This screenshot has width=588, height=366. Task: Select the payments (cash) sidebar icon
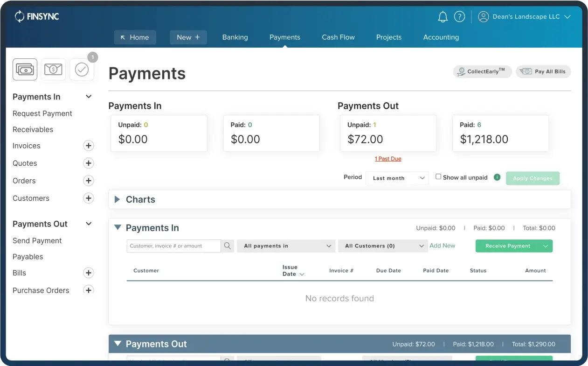[24, 69]
